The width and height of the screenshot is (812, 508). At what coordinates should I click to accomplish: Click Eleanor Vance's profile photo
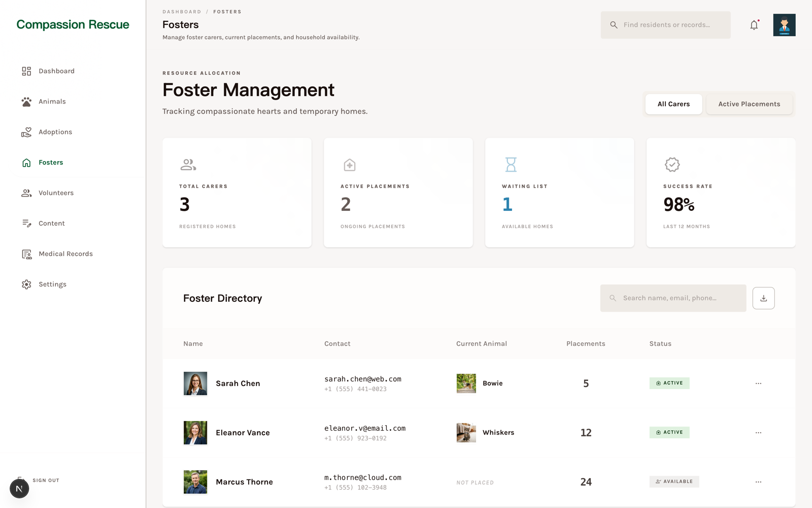coord(195,433)
